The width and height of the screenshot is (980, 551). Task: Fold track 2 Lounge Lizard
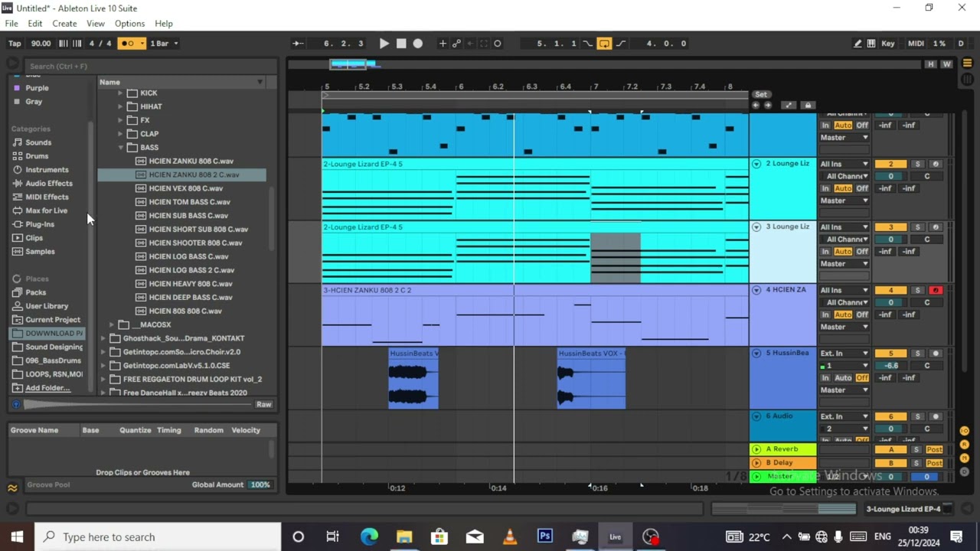(x=756, y=164)
